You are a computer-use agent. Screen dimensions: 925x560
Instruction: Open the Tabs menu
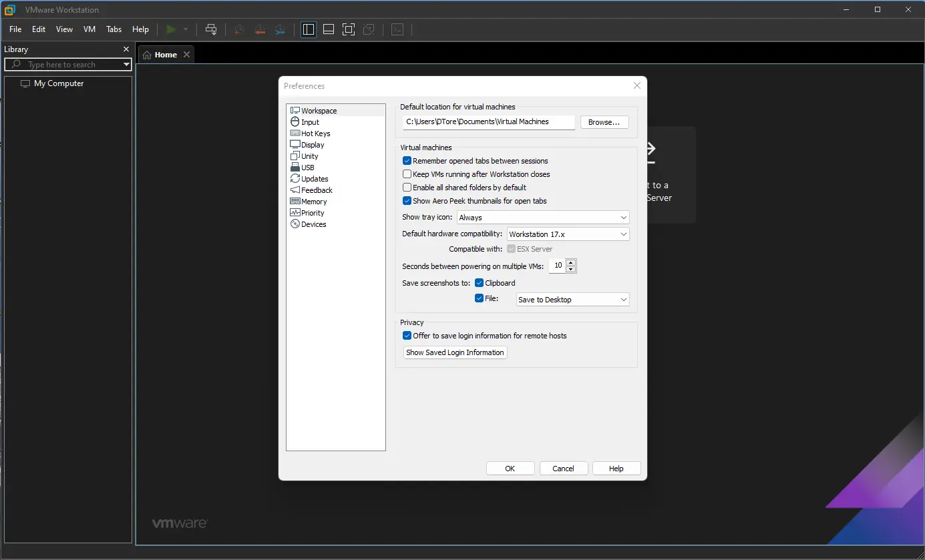[114, 29]
